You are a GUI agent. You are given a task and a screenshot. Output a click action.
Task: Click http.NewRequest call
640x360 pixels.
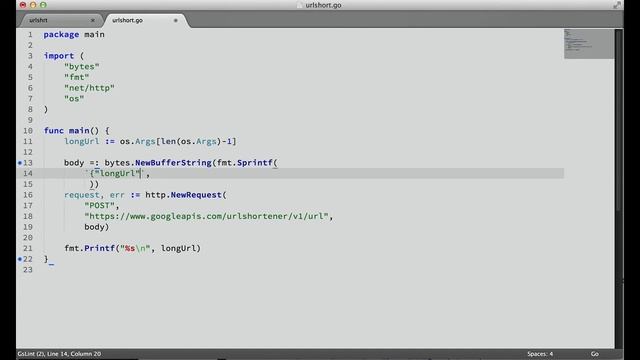pos(183,195)
